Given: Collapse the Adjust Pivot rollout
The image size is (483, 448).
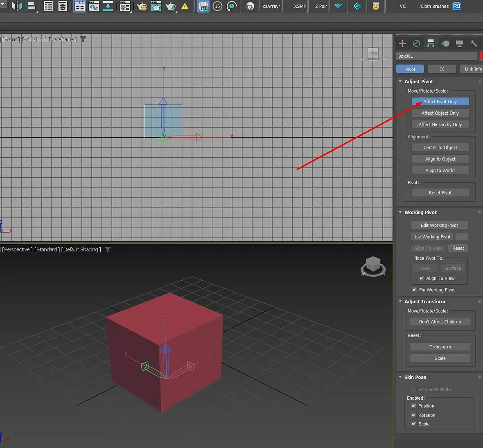Looking at the screenshot, I should pos(400,81).
